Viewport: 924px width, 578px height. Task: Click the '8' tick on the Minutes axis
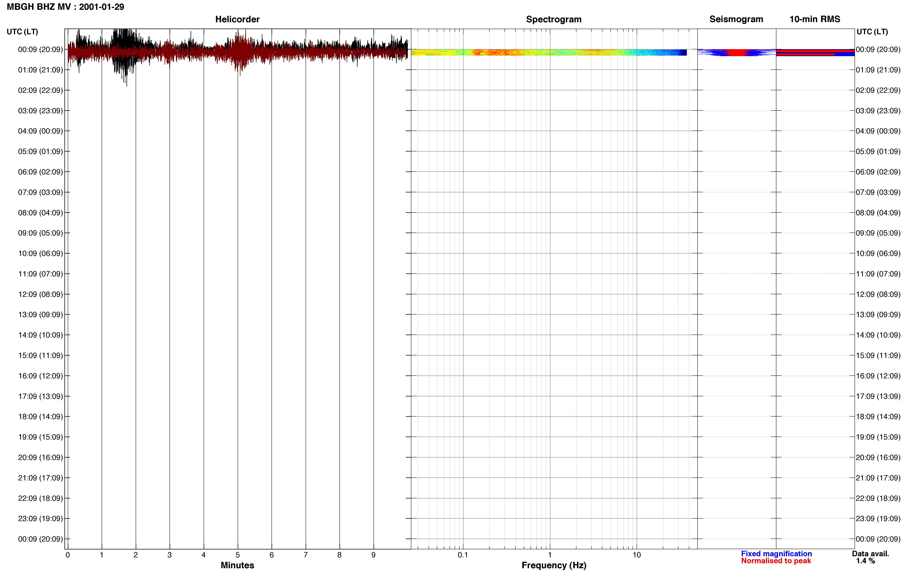tap(339, 555)
